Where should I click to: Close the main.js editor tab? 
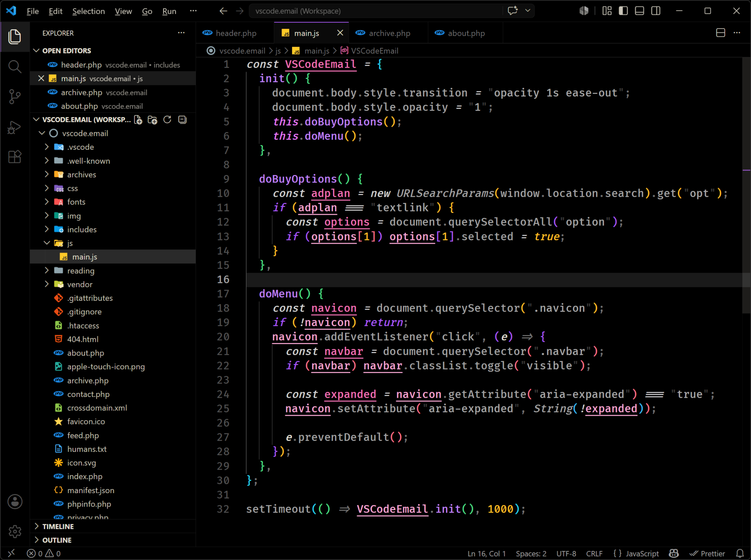pyautogui.click(x=340, y=33)
